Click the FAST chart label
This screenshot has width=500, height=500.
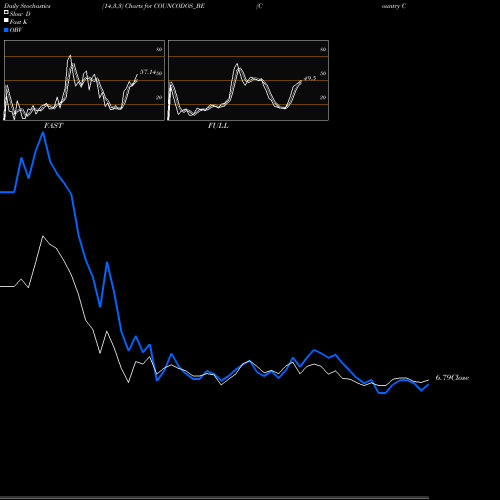pos(53,126)
